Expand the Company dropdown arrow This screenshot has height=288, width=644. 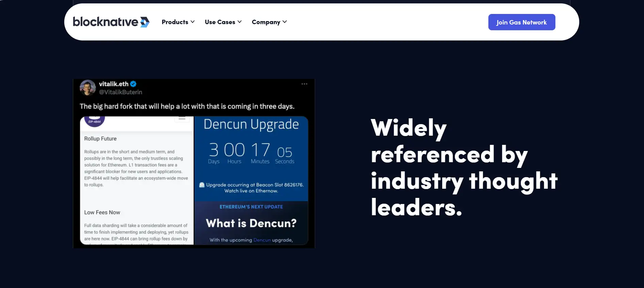tap(285, 22)
